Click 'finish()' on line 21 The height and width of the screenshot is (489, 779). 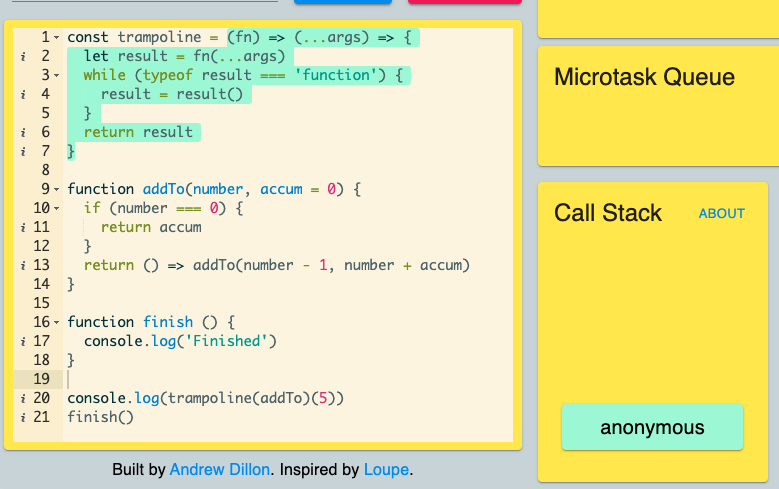[100, 416]
